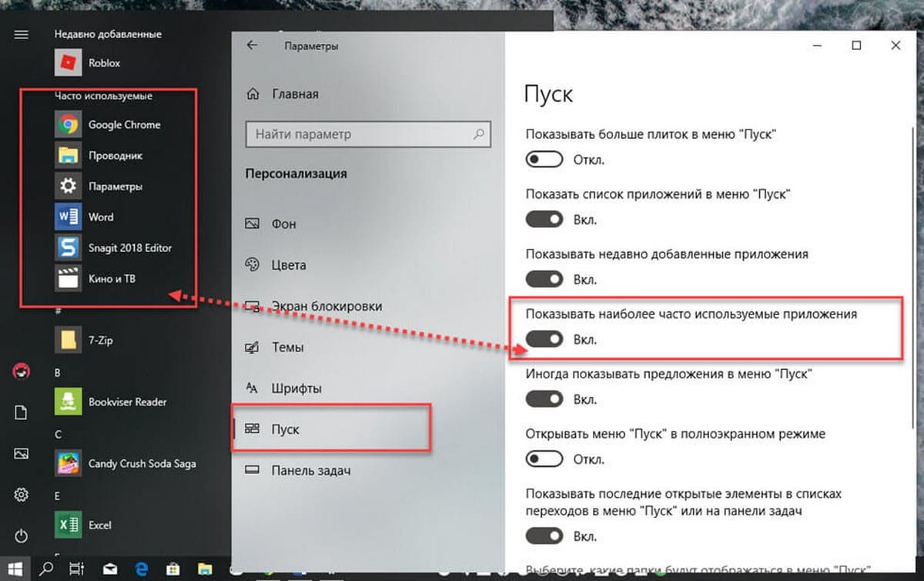Toggle недавно добавленные приложения switch
The image size is (924, 581).
(x=545, y=279)
